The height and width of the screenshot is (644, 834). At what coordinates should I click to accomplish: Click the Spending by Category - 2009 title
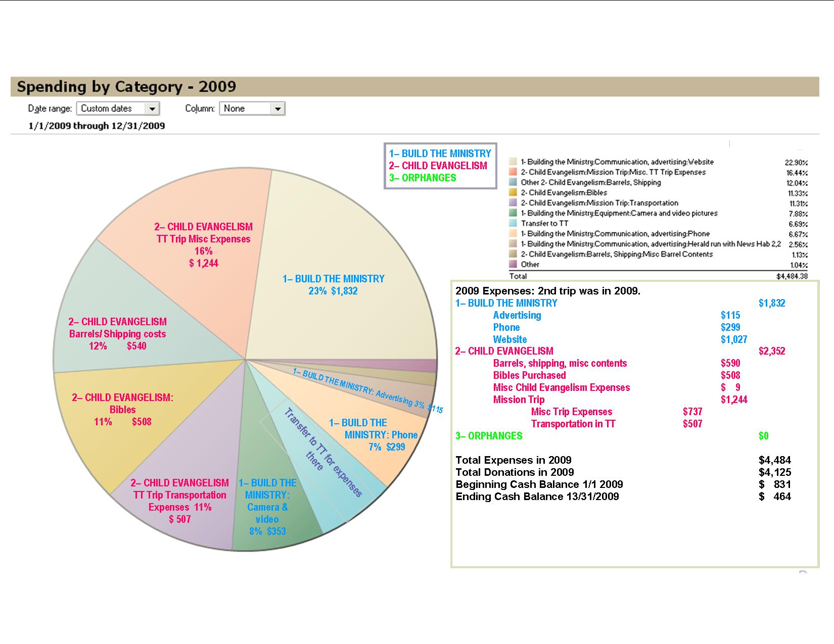coord(126,86)
